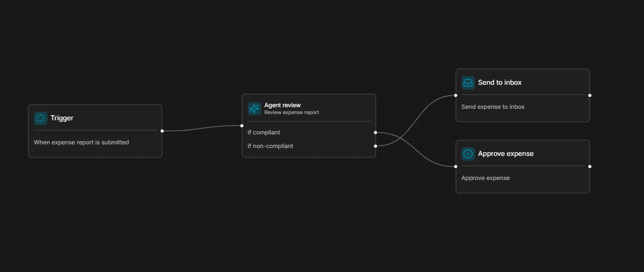Click the Send to inbox output connector
644x272 pixels.
coord(590,95)
